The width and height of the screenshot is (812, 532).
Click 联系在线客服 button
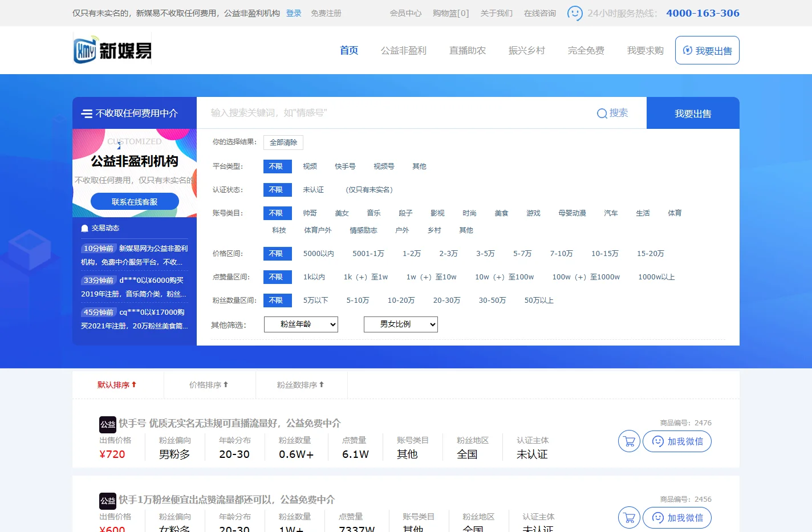click(x=135, y=202)
